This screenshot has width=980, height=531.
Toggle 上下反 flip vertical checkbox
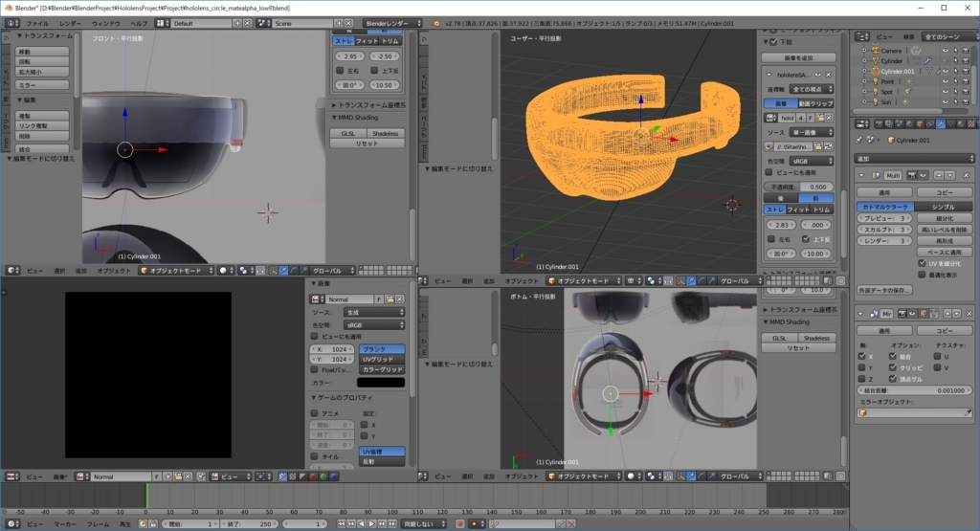click(x=806, y=238)
